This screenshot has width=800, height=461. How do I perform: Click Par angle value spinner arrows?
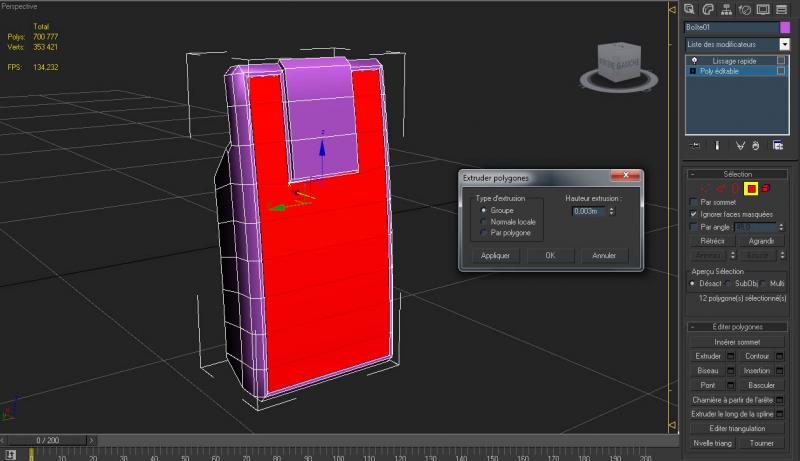(781, 227)
